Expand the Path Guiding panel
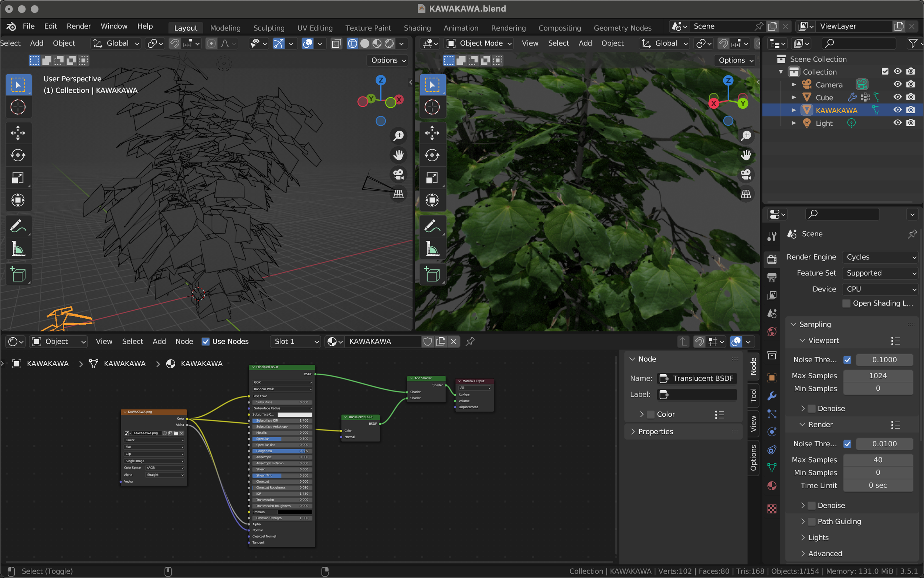 point(802,521)
